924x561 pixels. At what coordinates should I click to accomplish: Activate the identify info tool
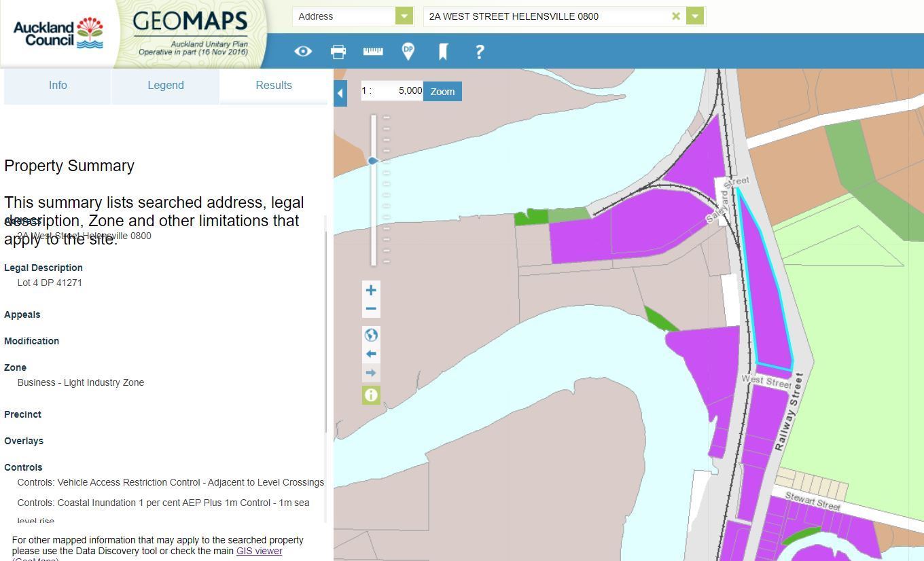[x=371, y=395]
